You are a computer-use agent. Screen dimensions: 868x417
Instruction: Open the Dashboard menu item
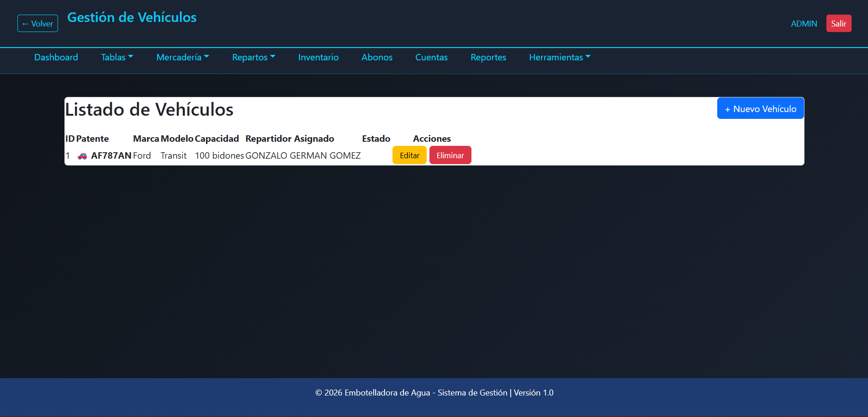click(56, 57)
